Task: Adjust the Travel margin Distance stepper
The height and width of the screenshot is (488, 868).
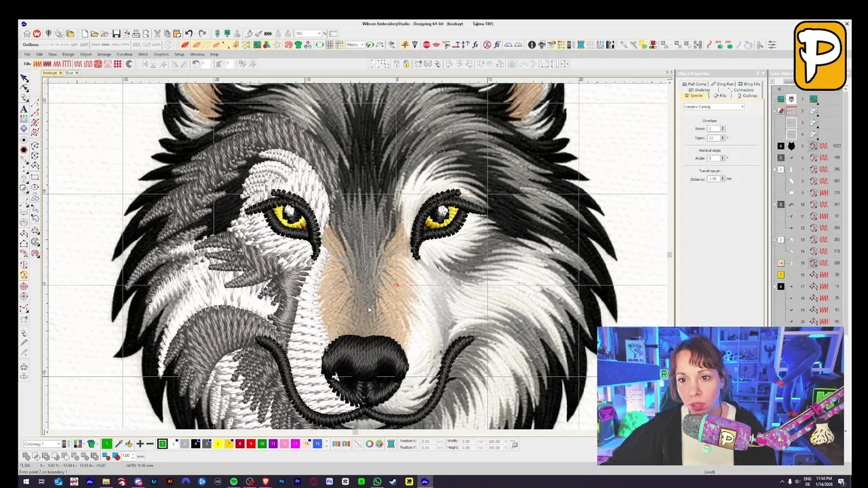Action: [722, 179]
